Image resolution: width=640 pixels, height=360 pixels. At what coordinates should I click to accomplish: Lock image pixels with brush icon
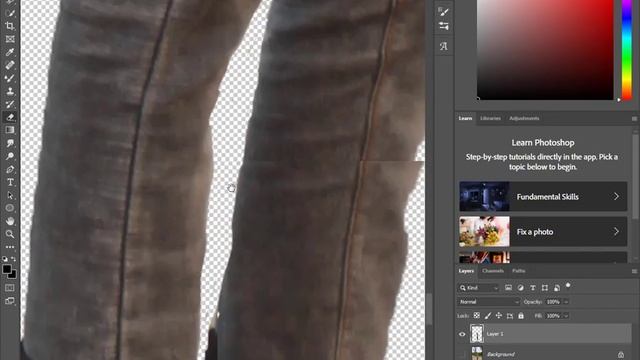pyautogui.click(x=488, y=316)
